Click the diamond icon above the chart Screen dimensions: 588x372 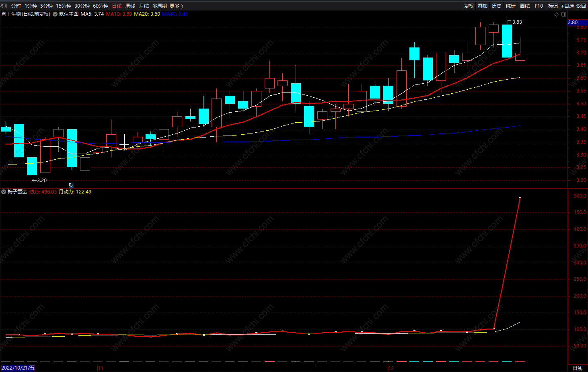coord(557,14)
